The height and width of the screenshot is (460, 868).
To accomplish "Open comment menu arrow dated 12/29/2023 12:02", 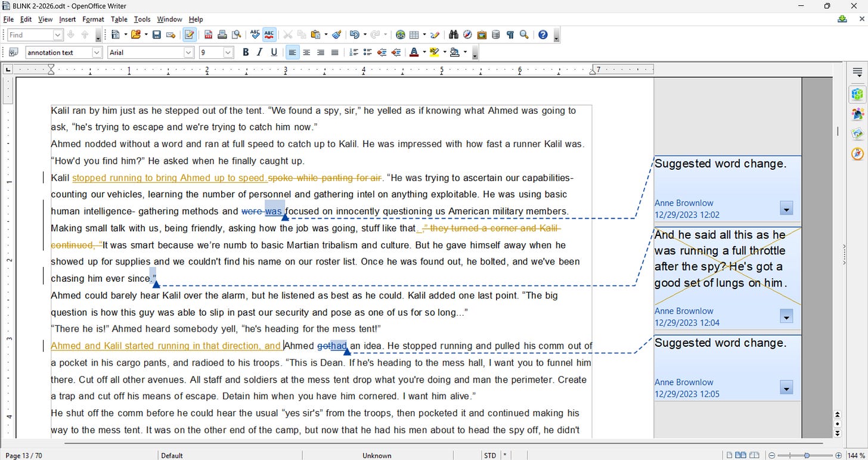I will [786, 208].
